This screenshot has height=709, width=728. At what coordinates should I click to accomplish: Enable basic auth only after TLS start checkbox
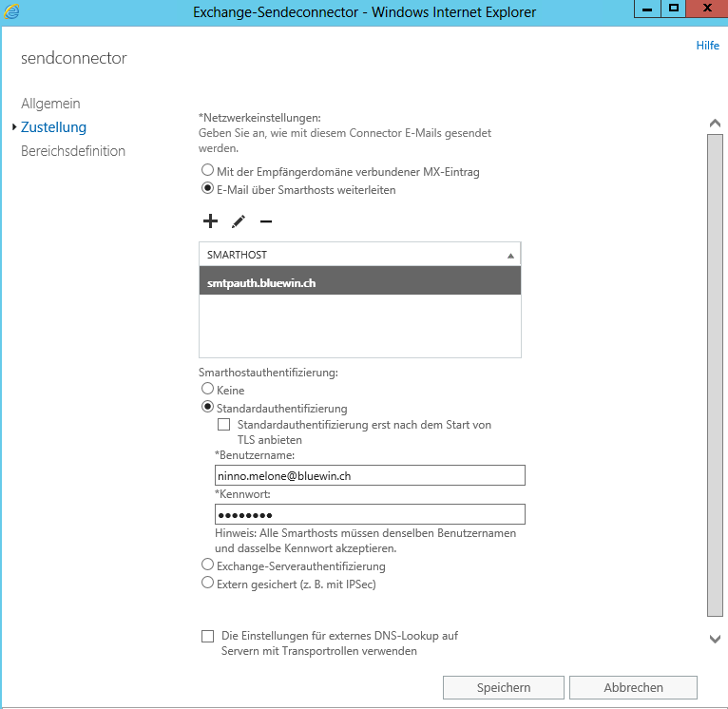(223, 425)
